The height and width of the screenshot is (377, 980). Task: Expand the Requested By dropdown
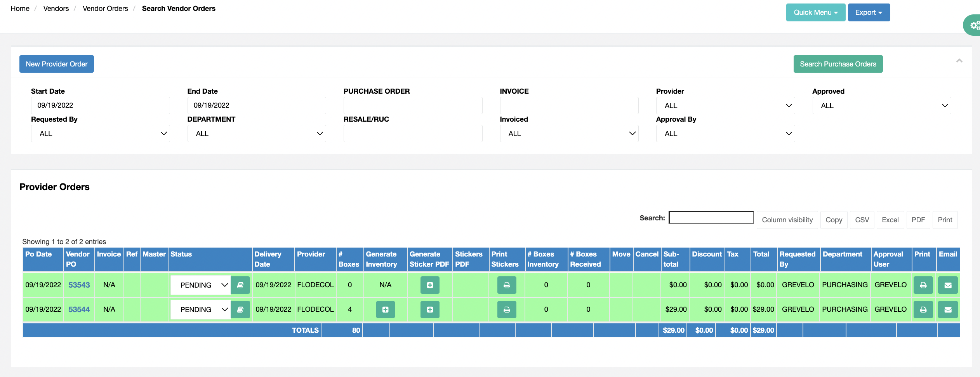click(x=100, y=134)
